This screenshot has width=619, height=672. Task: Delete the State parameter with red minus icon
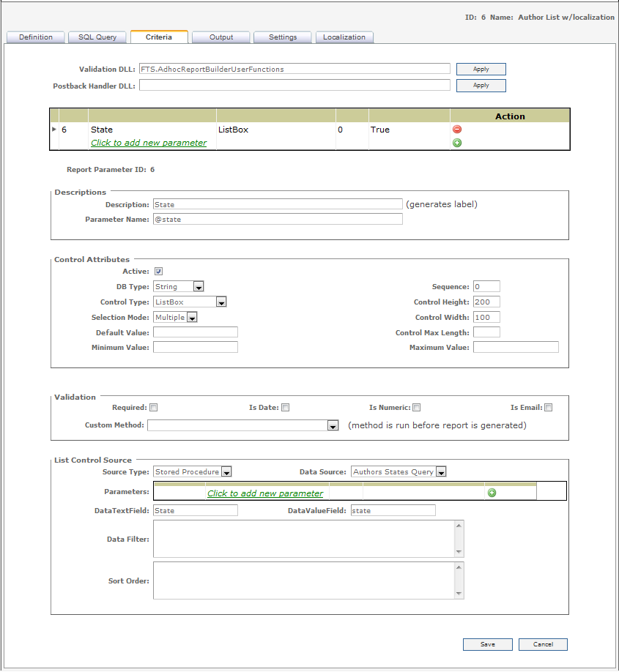[457, 129]
